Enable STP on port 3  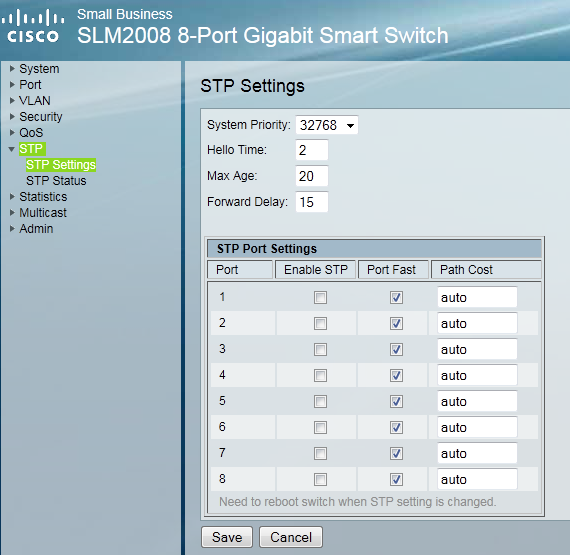pyautogui.click(x=320, y=349)
